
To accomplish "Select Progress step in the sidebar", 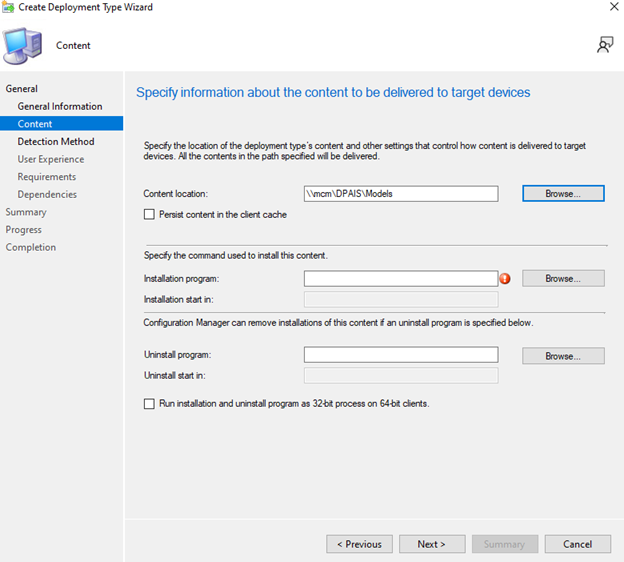I will point(23,230).
